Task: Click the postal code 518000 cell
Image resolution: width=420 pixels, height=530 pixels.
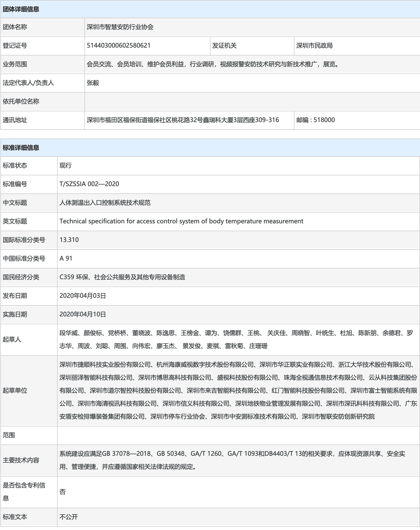Action: pos(315,120)
